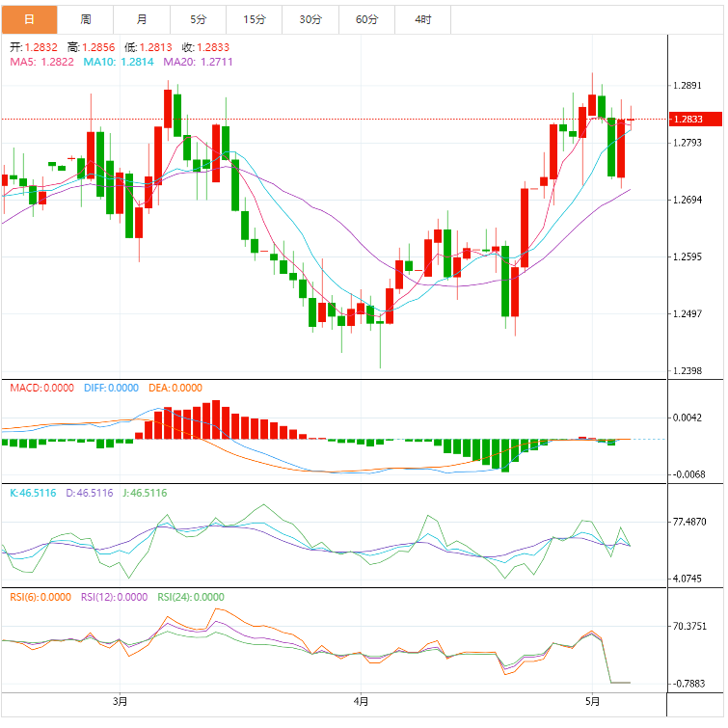Click the 高:1.2856 high price value
Screen dimensions: 728x728
(91, 47)
